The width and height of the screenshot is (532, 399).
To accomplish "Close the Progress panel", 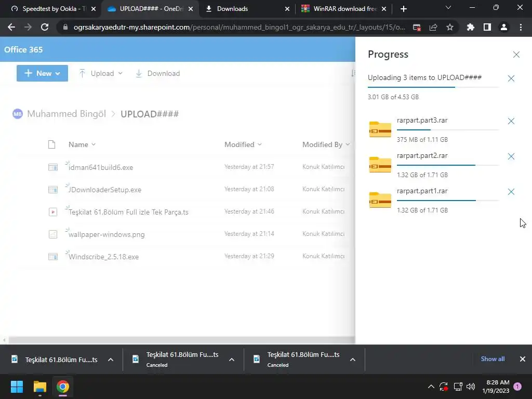I will [x=516, y=55].
